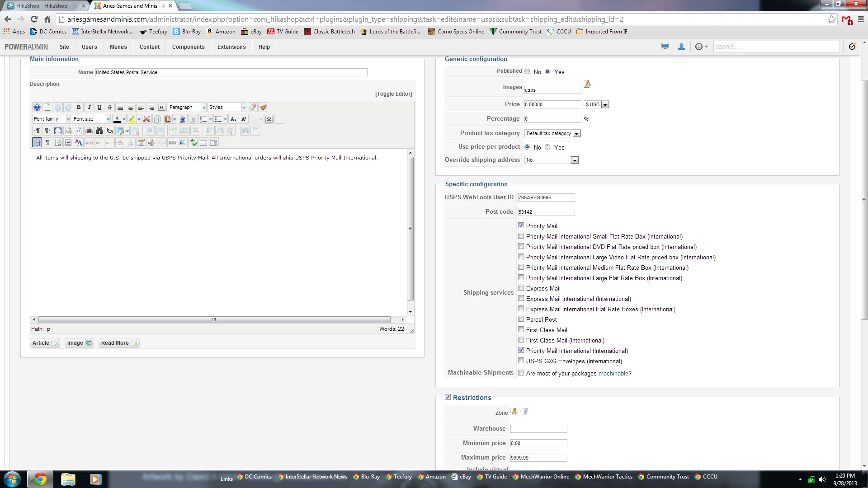The image size is (868, 488).
Task: Check the Express Mail shipping service
Action: pos(521,288)
